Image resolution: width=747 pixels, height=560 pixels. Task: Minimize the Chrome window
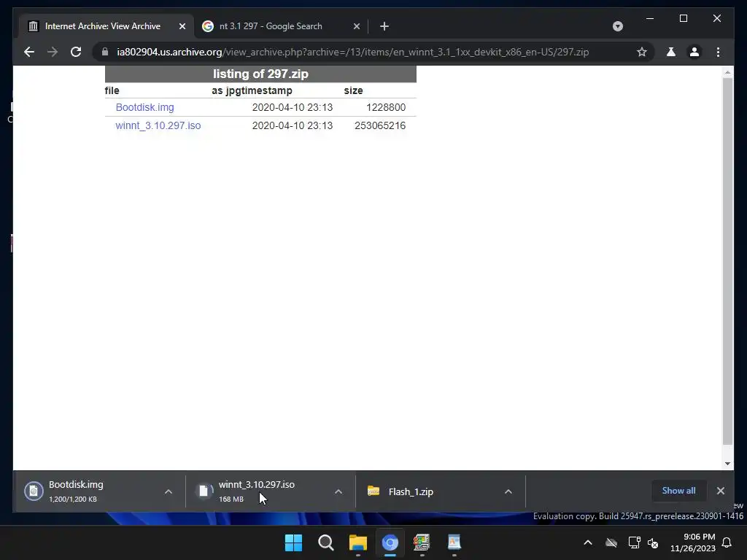(x=650, y=18)
